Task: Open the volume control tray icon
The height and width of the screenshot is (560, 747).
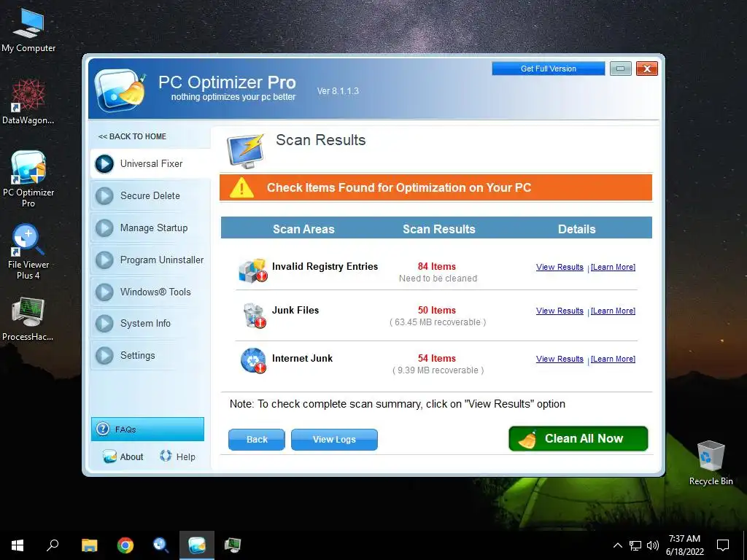Action: 653,545
